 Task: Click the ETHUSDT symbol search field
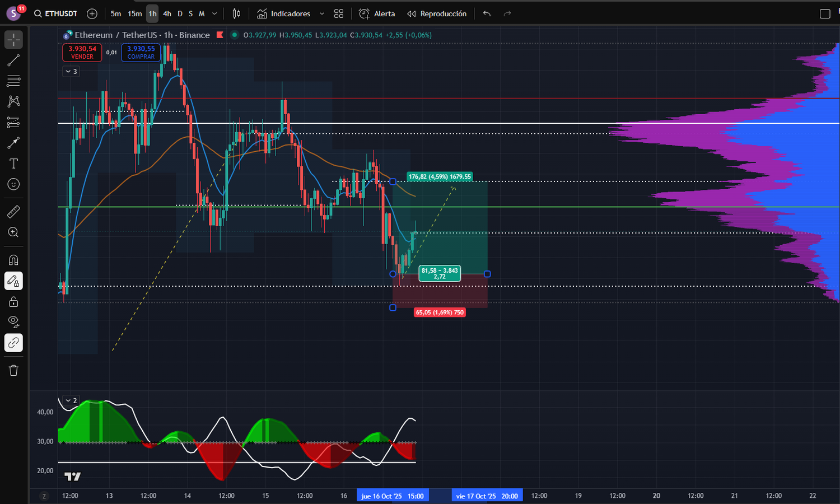click(56, 13)
